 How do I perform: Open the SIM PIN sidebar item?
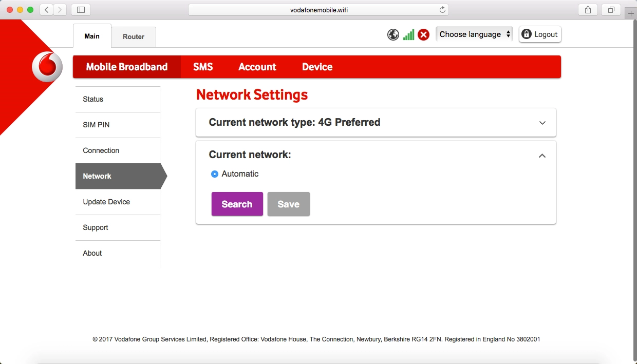click(x=96, y=125)
